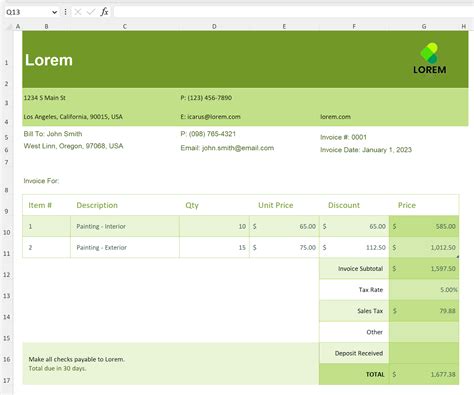474x395 pixels.
Task: Select the quantity 10 cell
Action: [x=214, y=226]
